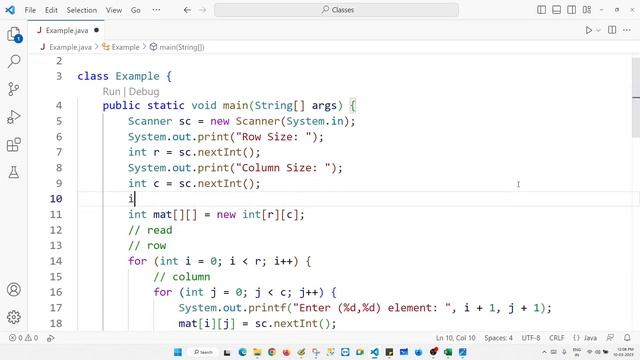The width and height of the screenshot is (640, 360).
Task: Click Ln 10, Col 10 go-to-line indicator
Action: 456,338
